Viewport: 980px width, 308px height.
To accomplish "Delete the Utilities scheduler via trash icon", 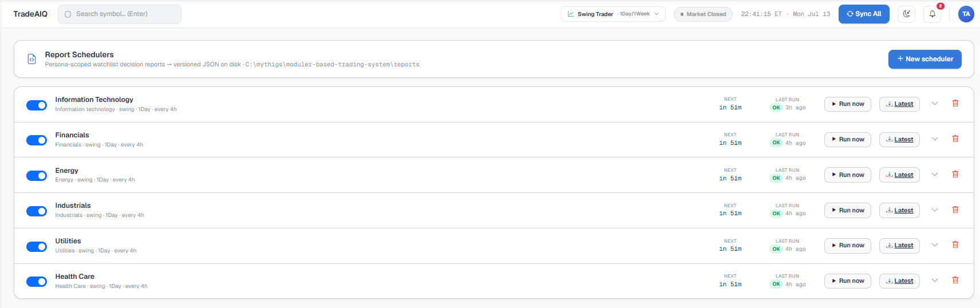I will point(955,245).
